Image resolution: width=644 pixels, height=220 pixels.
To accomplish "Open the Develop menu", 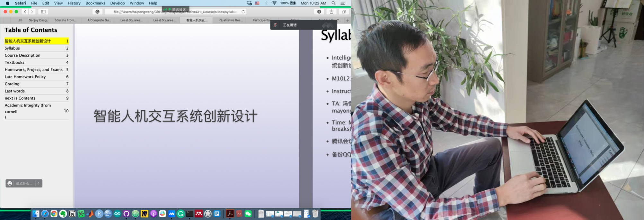I will pyautogui.click(x=117, y=3).
